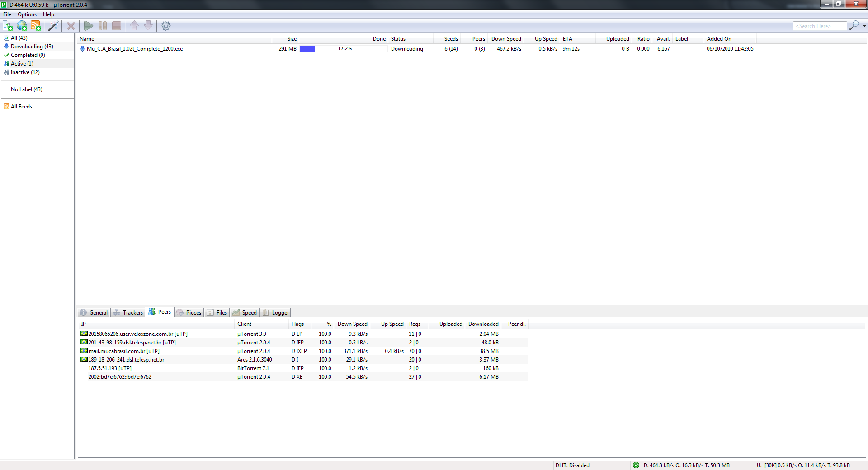Select All Feeds in the sidebar
The width and height of the screenshot is (868, 470).
(x=21, y=107)
